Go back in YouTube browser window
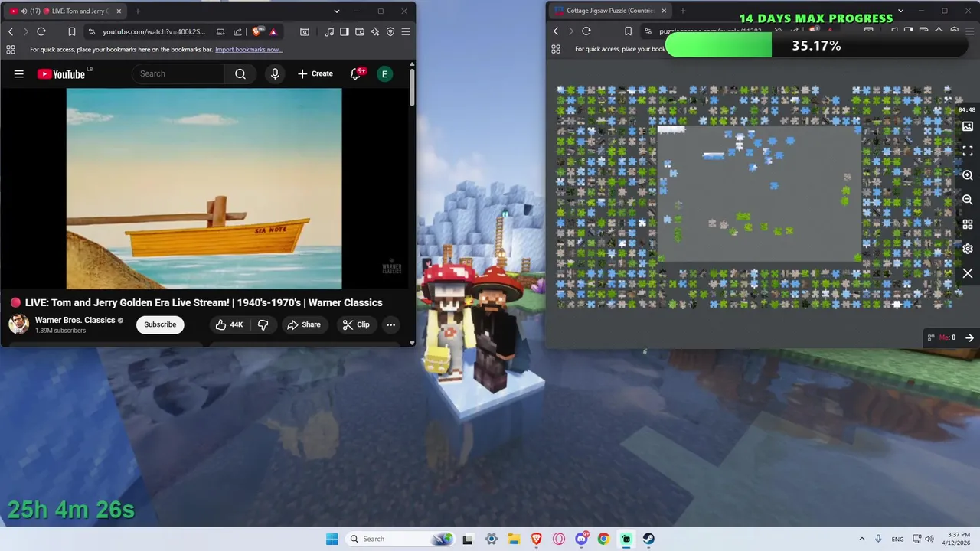This screenshot has height=551, width=980. click(x=11, y=31)
